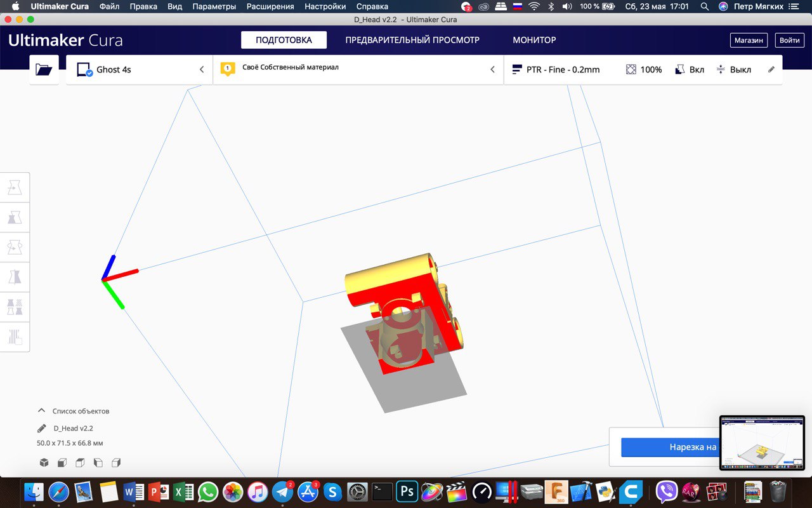
Task: Open the Ultimaker Cura app menu
Action: 60,6
